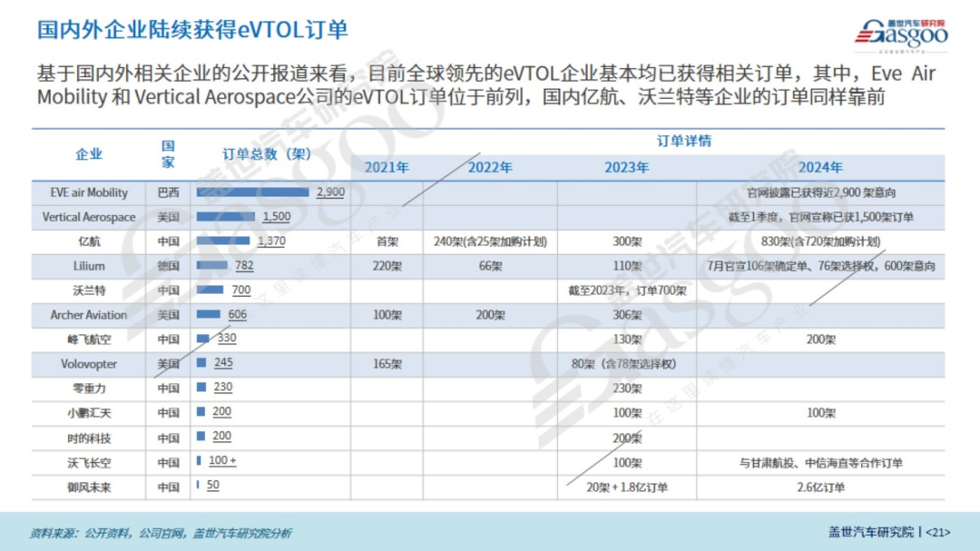Click the '2024年' column header
This screenshot has height=551, width=980.
click(820, 168)
